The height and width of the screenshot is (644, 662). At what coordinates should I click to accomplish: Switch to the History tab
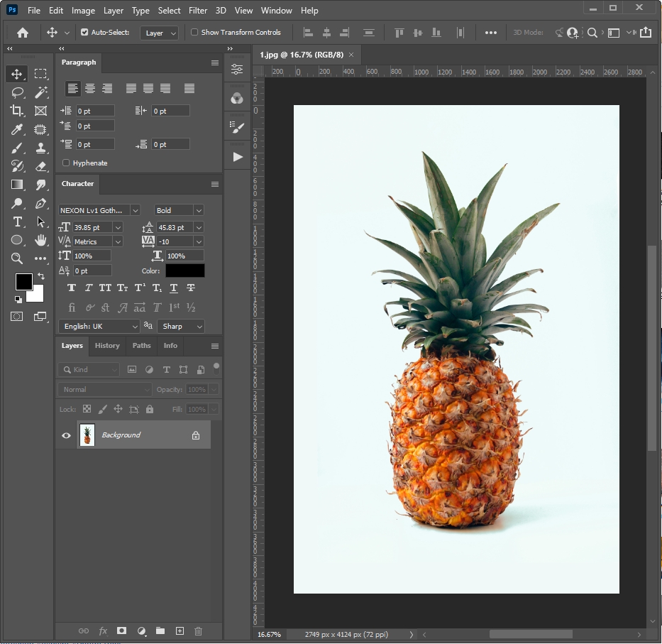(x=107, y=346)
